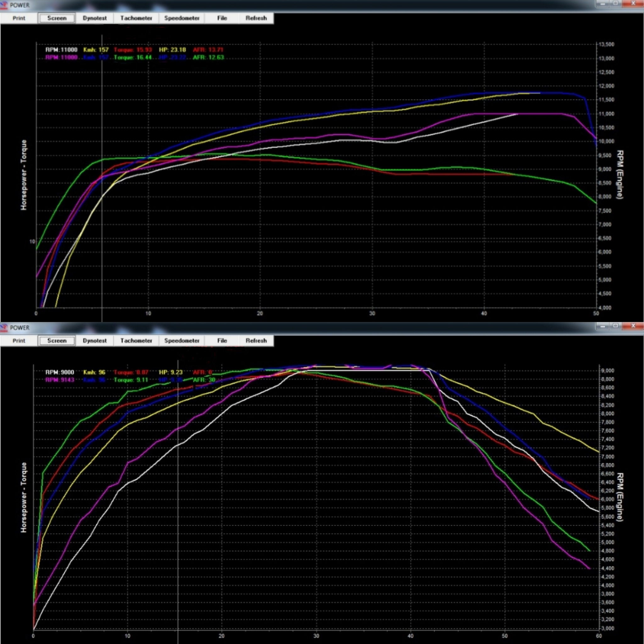Open the Speedometer view in the top window
The width and height of the screenshot is (644, 644).
(x=182, y=18)
